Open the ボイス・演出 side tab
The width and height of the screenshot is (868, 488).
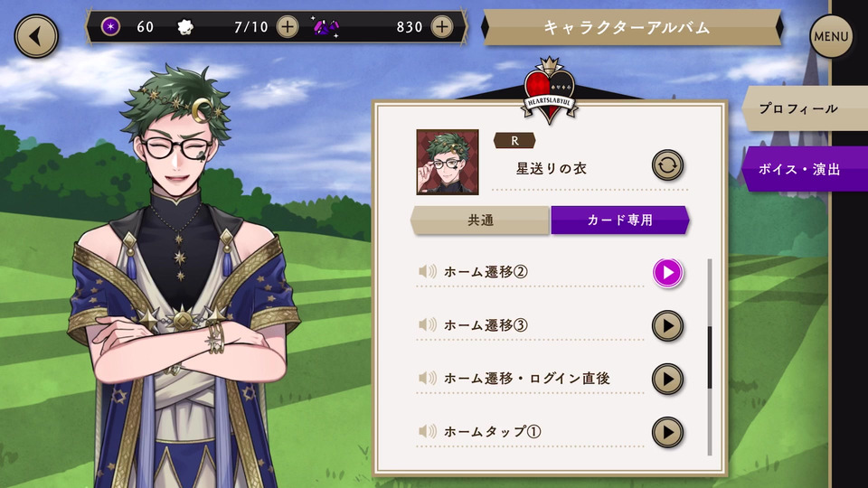tap(805, 169)
